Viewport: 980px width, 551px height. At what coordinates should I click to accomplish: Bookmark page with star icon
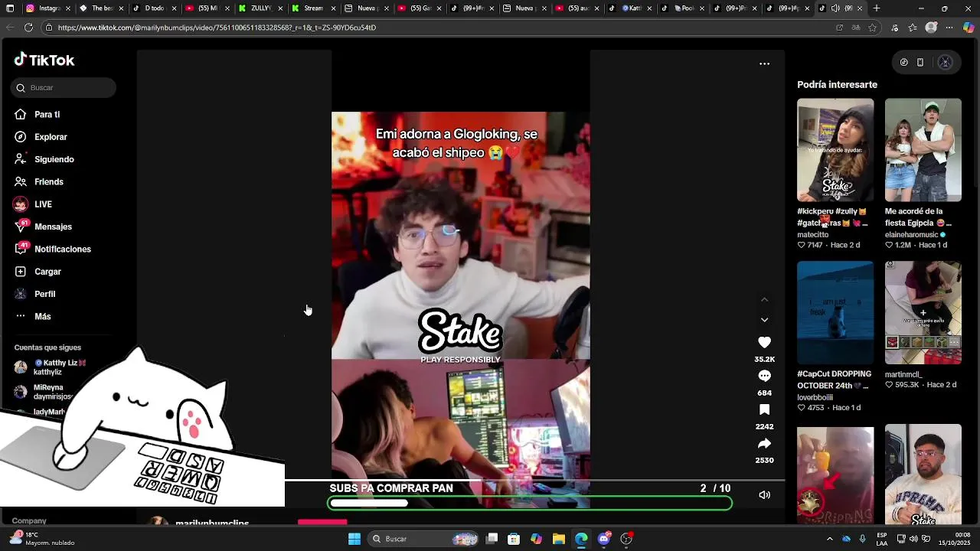872,28
